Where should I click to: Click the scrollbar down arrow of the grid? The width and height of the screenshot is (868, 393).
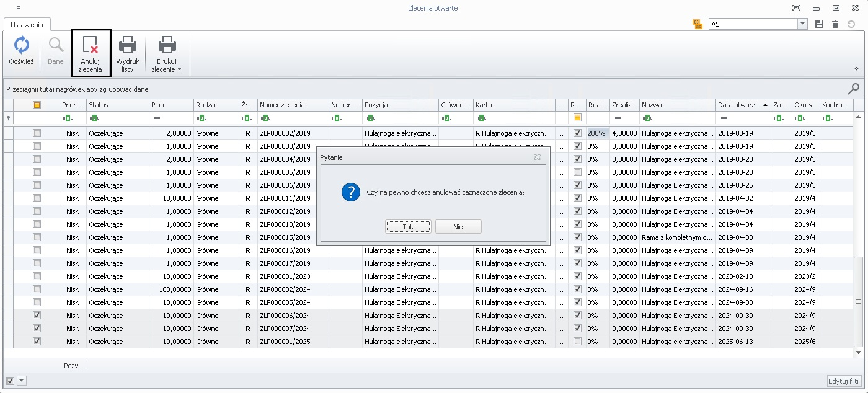[859, 352]
